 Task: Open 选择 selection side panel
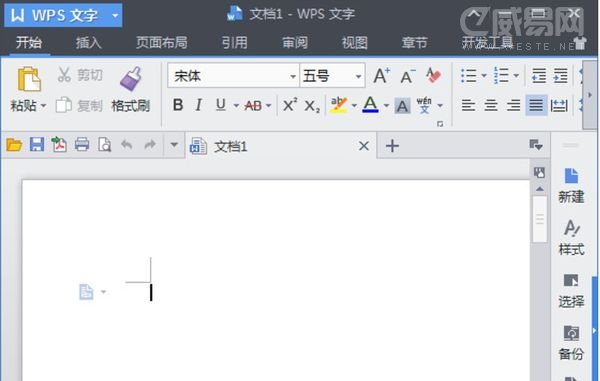pyautogui.click(x=571, y=290)
